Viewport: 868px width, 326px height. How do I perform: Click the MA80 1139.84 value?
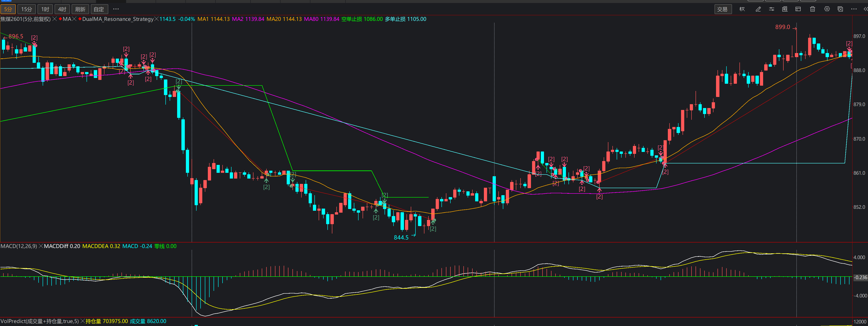point(322,19)
